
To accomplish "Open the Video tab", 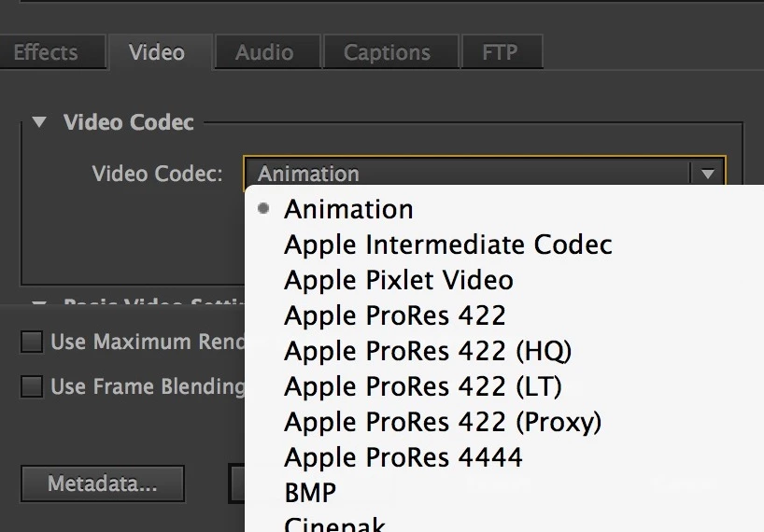I will (x=157, y=52).
